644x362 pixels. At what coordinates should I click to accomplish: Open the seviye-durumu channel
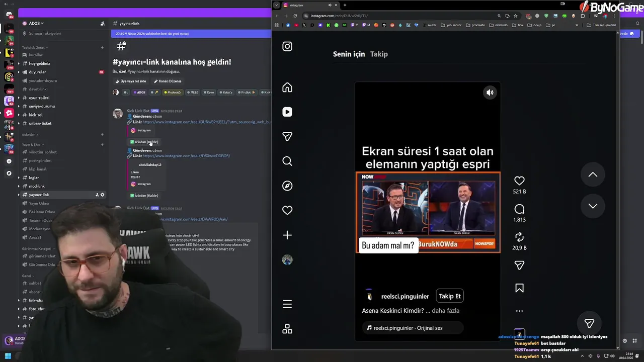pos(42,106)
